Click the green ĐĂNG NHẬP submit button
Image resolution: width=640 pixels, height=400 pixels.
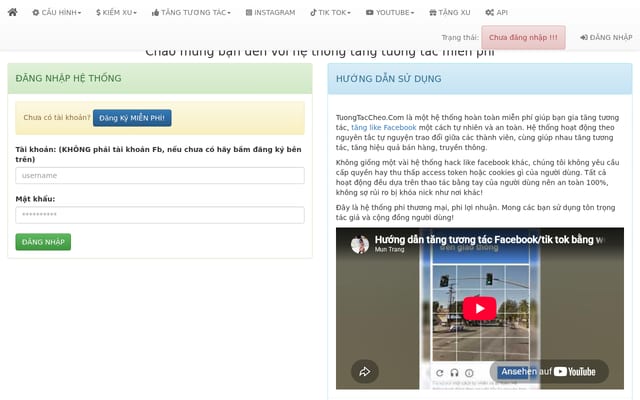(x=43, y=242)
